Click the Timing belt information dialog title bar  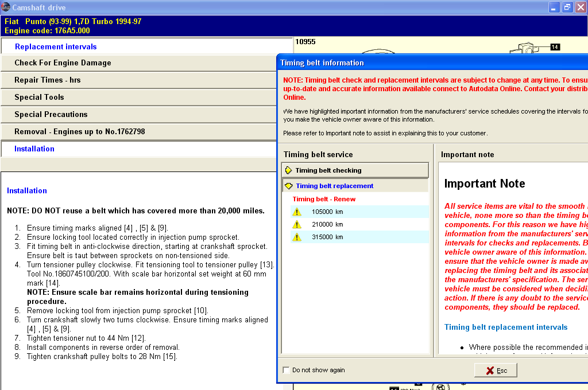(433, 63)
